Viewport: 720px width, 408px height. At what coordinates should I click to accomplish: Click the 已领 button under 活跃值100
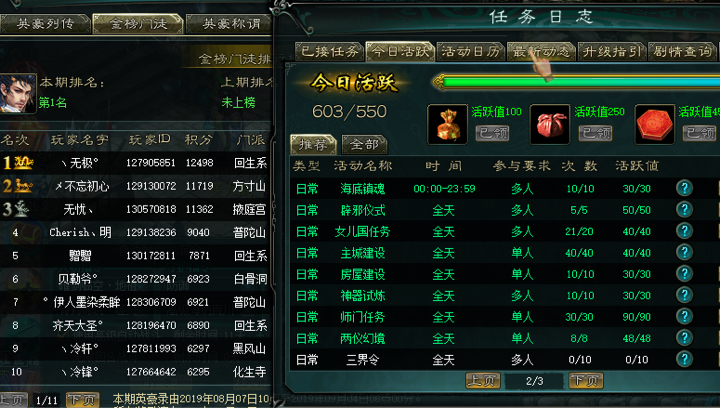492,133
